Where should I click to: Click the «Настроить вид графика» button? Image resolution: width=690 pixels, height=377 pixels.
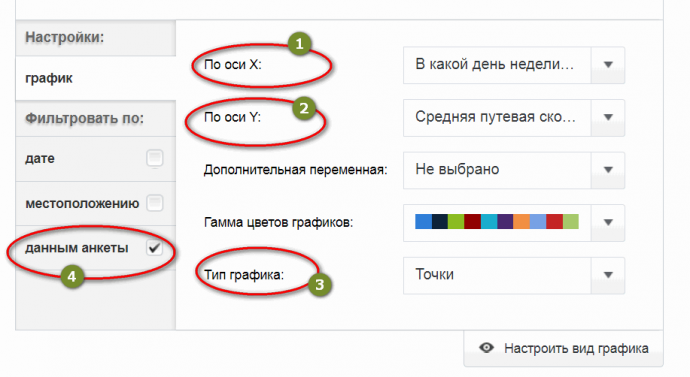tap(563, 348)
